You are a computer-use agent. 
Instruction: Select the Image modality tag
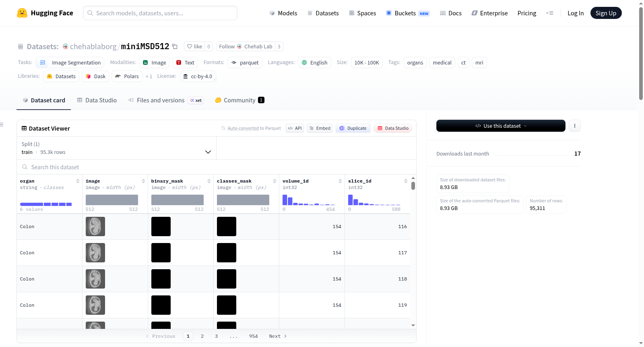point(155,62)
